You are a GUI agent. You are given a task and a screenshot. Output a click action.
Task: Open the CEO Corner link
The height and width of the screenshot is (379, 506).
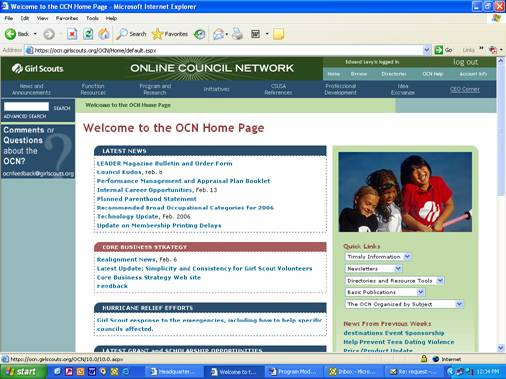click(x=465, y=89)
